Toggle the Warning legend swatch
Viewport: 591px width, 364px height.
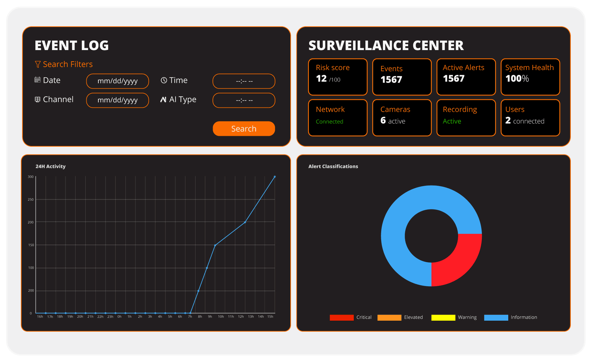pyautogui.click(x=443, y=317)
